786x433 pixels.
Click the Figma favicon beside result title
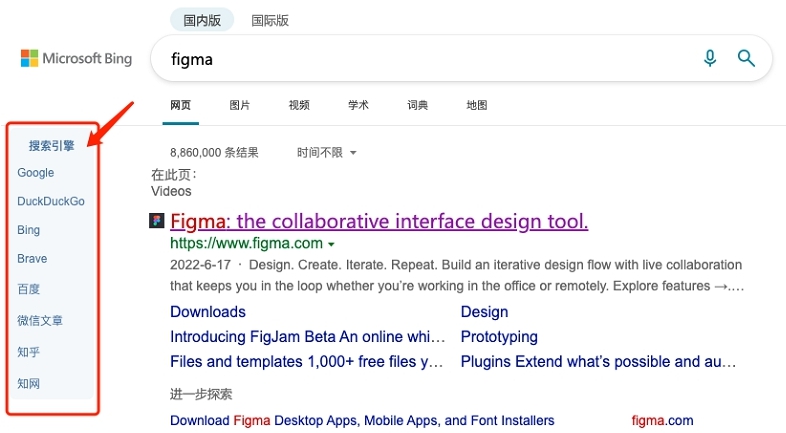(x=157, y=221)
